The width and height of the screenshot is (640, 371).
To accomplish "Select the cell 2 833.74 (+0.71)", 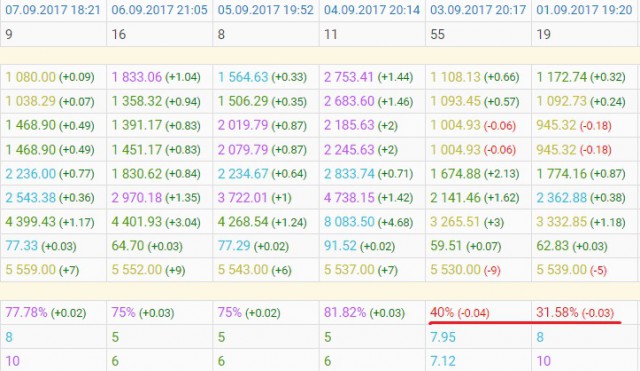I will [x=372, y=173].
